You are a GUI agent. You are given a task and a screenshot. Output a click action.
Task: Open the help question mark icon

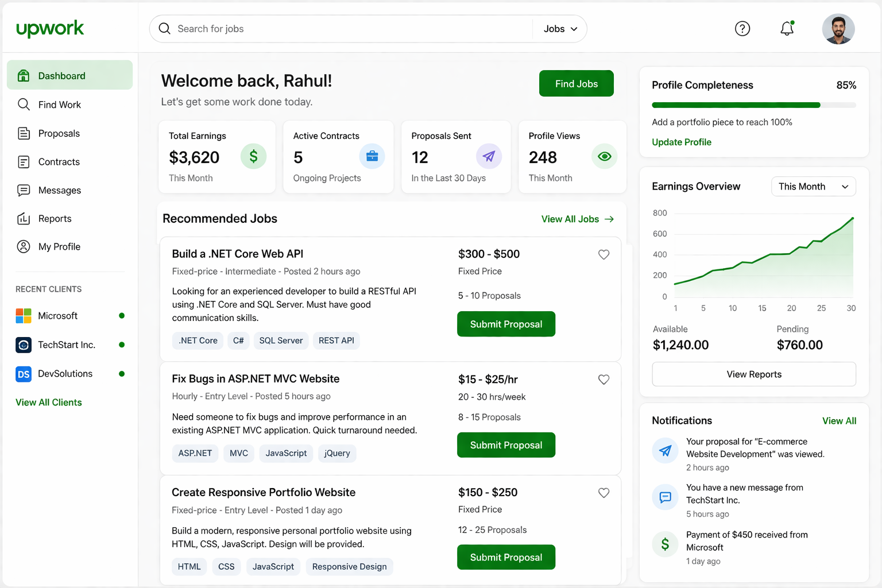point(742,28)
